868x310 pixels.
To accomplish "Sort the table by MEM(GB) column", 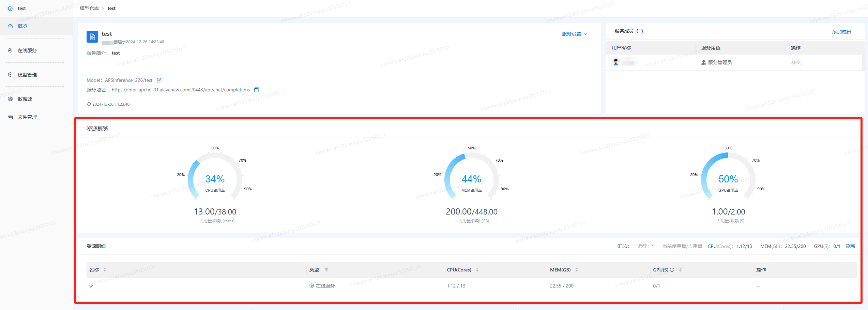I will tap(577, 270).
